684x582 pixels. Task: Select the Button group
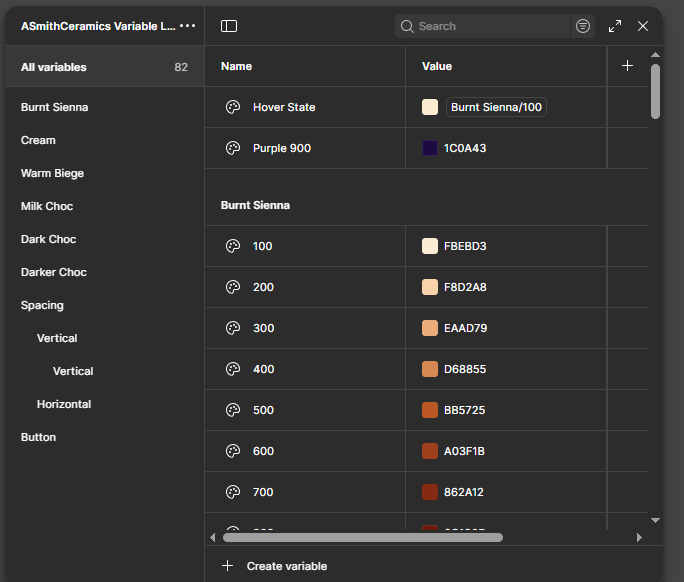[38, 437]
